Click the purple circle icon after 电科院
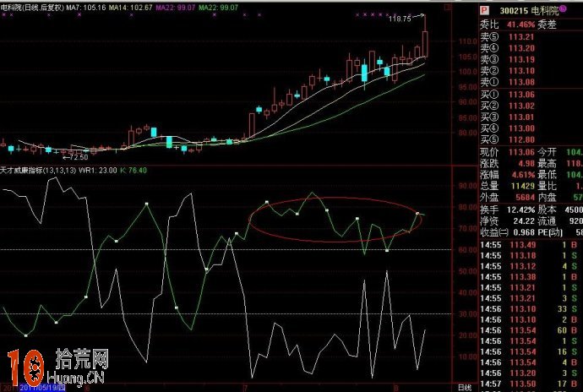 point(563,9)
